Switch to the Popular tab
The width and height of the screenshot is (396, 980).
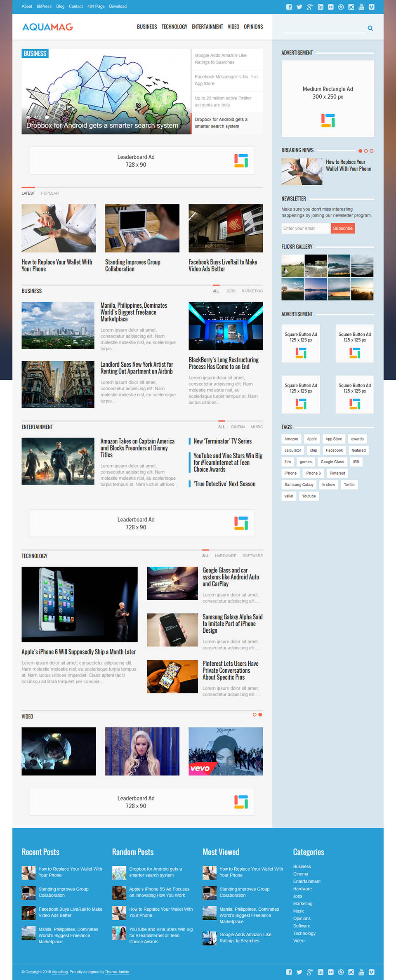point(50,193)
